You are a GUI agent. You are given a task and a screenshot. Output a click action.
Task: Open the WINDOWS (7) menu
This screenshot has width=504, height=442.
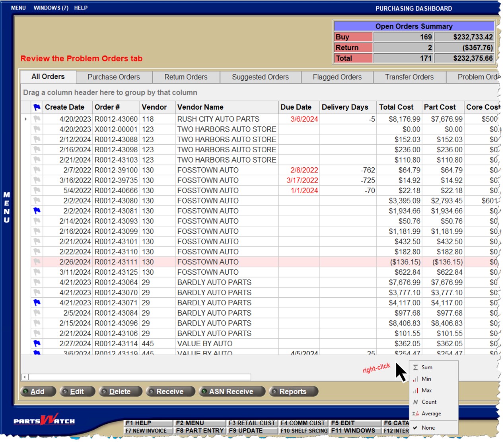point(51,8)
